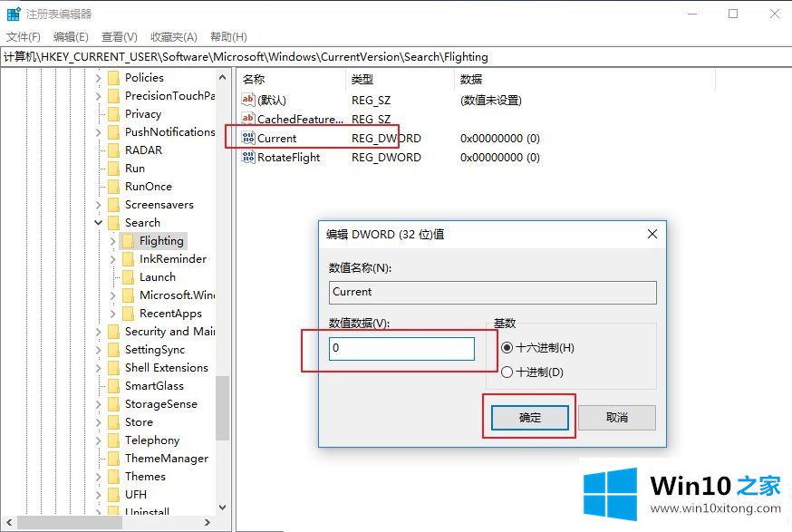Click the (数值未设置) data cell
The height and width of the screenshot is (532, 792).
coord(491,101)
